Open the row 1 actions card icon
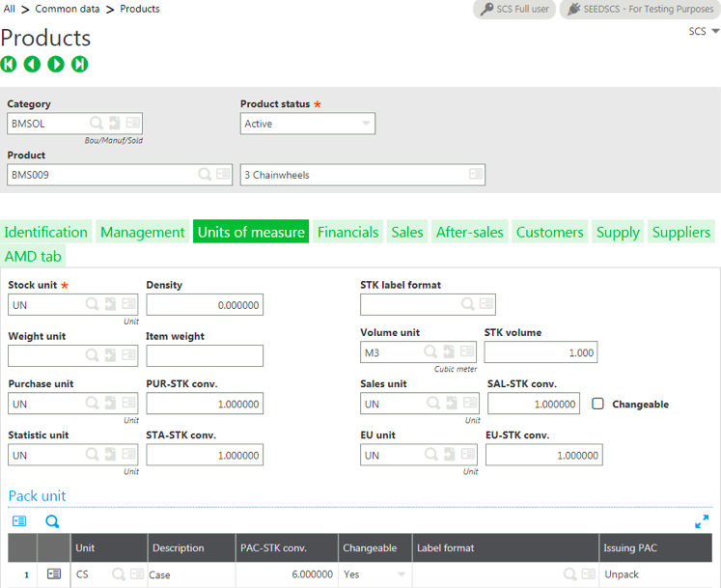This screenshot has width=721, height=588. click(54, 574)
